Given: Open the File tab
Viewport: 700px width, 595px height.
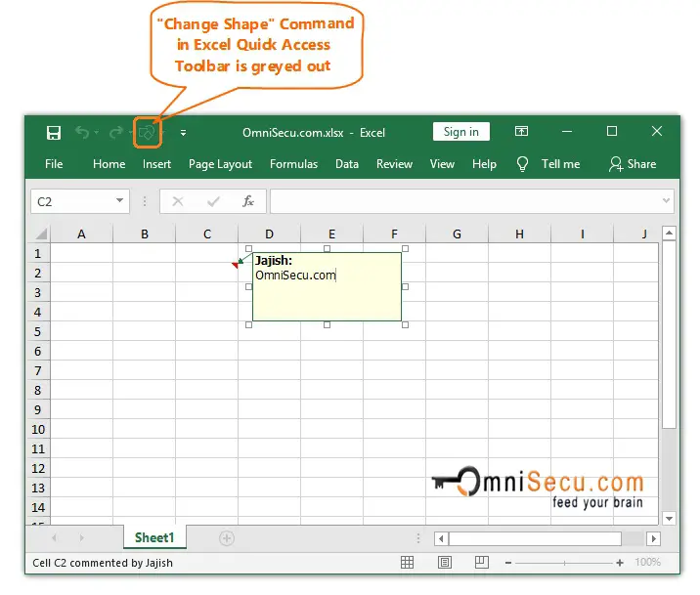Looking at the screenshot, I should (54, 164).
